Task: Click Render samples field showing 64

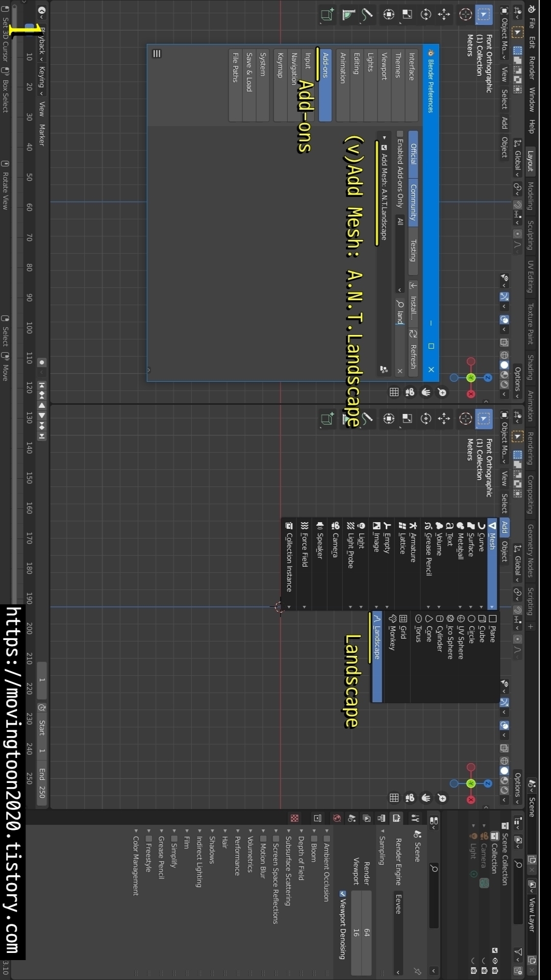Action: (367, 933)
